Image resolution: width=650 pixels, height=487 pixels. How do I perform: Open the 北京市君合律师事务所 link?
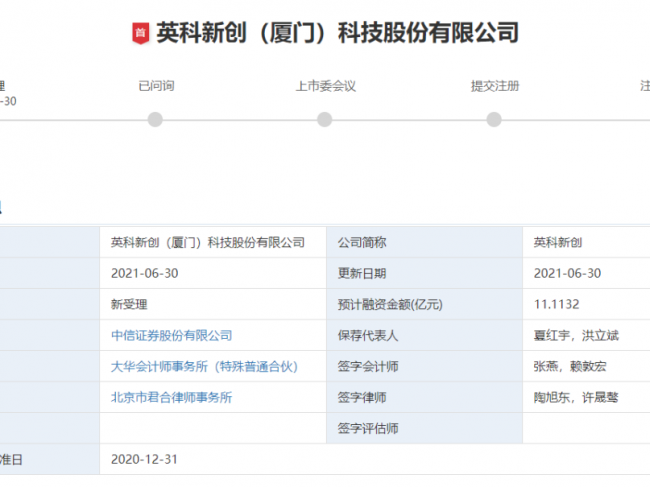click(172, 397)
